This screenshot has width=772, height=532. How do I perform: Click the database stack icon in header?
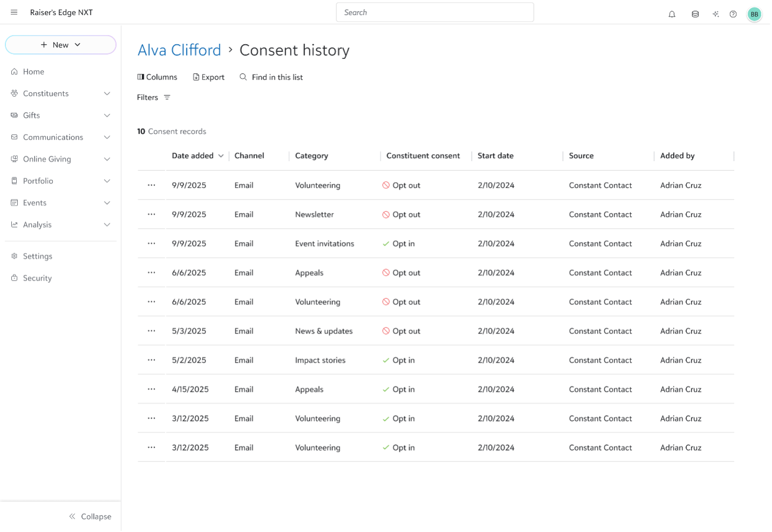point(695,15)
